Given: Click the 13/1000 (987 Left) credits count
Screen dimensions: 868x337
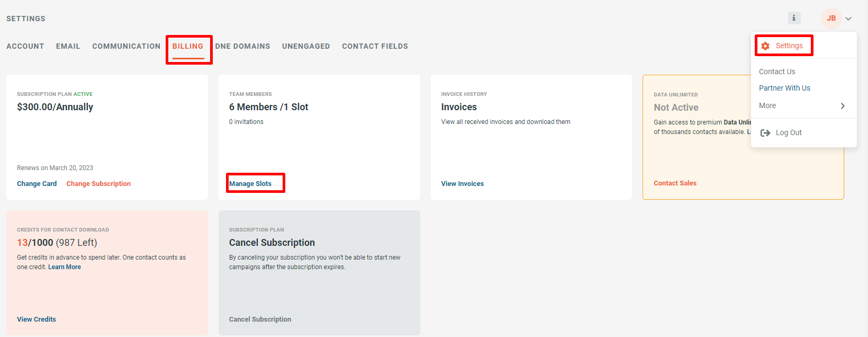Looking at the screenshot, I should pyautogui.click(x=57, y=243).
